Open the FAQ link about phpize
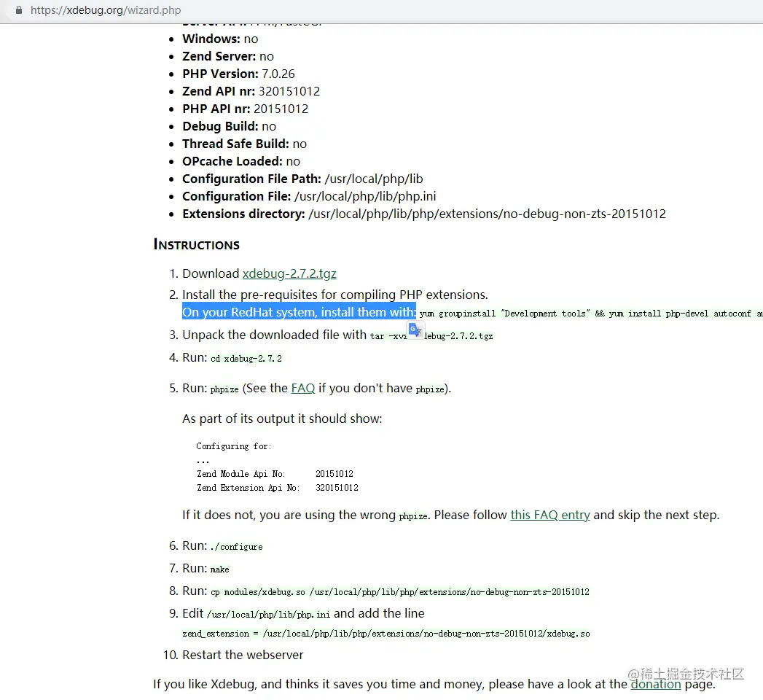The height and width of the screenshot is (700, 763). [x=302, y=388]
